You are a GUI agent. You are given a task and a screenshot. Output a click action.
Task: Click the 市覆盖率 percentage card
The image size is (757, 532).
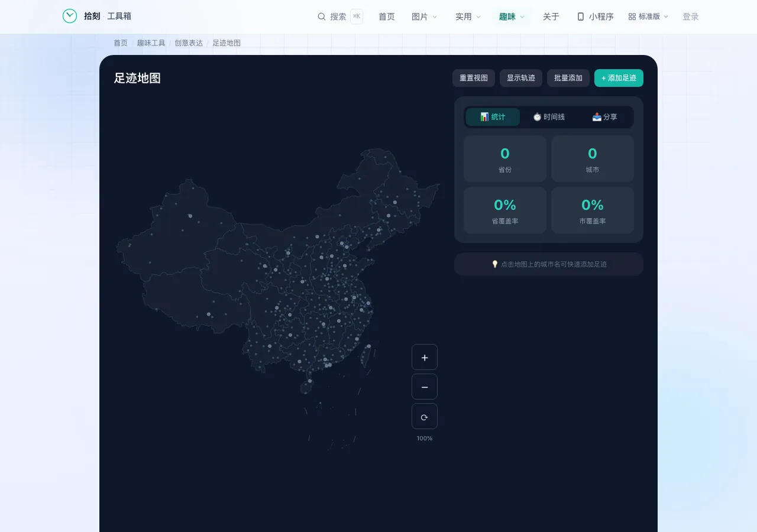coord(593,210)
